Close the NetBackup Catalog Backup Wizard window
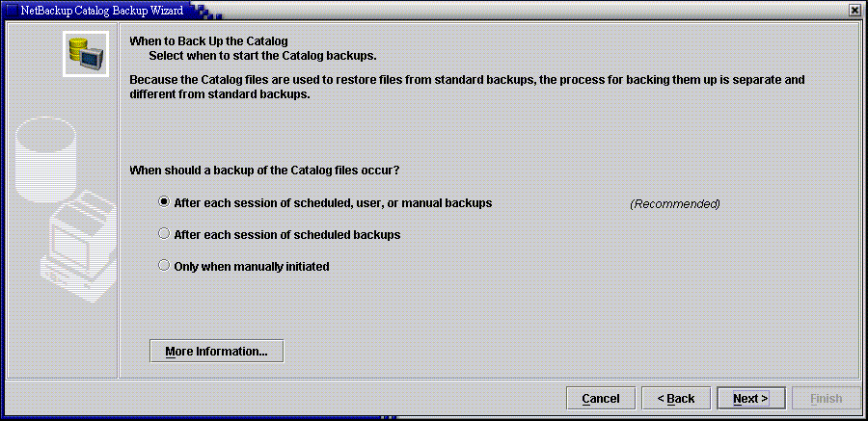 point(857,10)
